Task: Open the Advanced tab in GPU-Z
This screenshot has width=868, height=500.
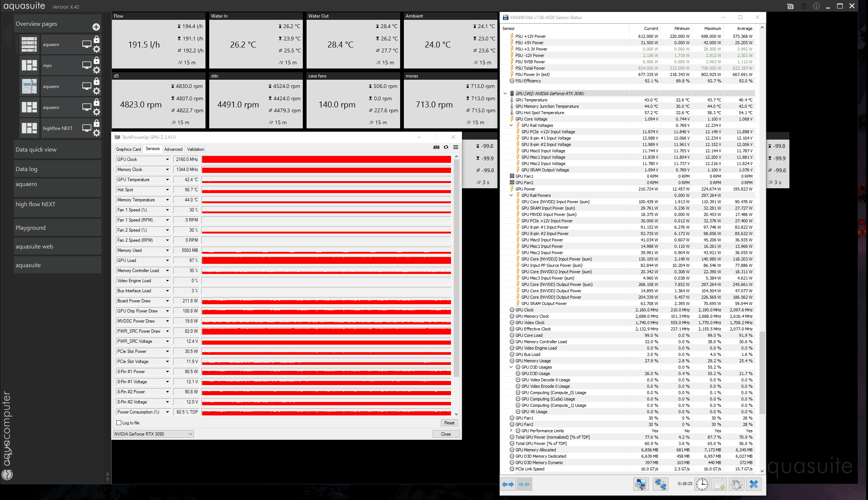Action: pos(173,149)
